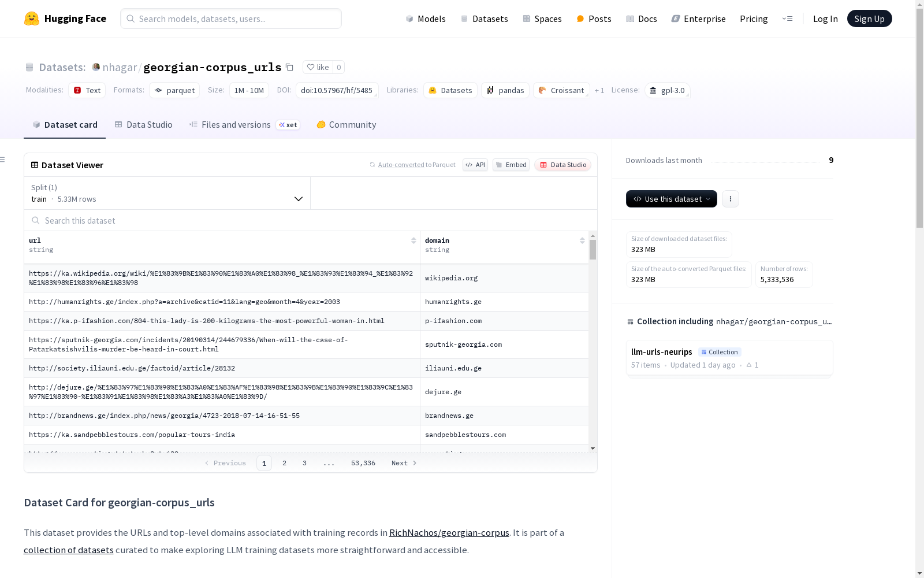
Task: Focus the search models, datasets, users field
Action: (x=231, y=18)
